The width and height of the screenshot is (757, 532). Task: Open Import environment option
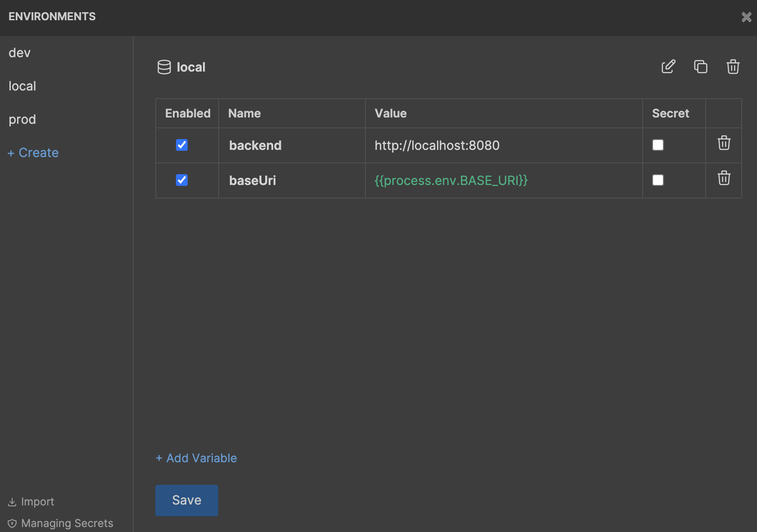coord(32,502)
